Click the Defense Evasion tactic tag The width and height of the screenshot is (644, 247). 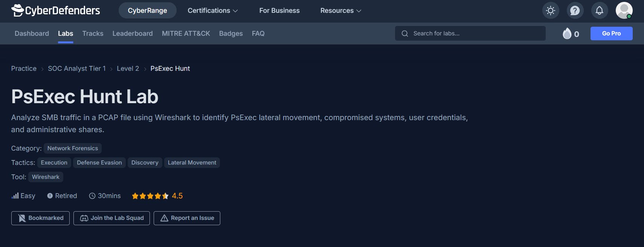(99, 163)
